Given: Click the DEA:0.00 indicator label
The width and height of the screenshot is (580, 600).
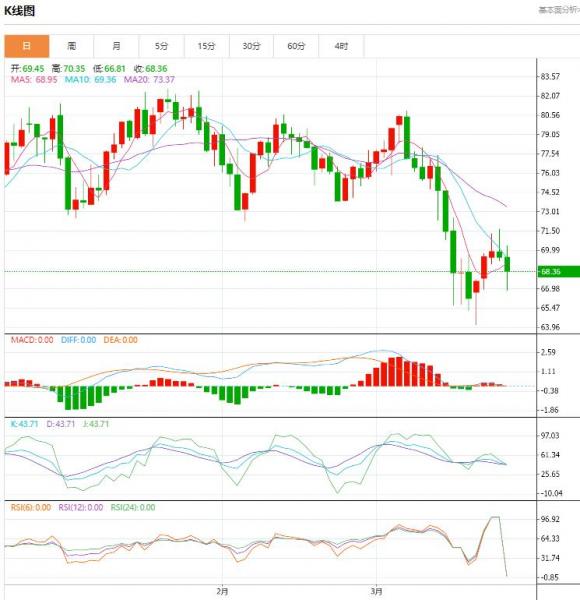Looking at the screenshot, I should point(121,340).
